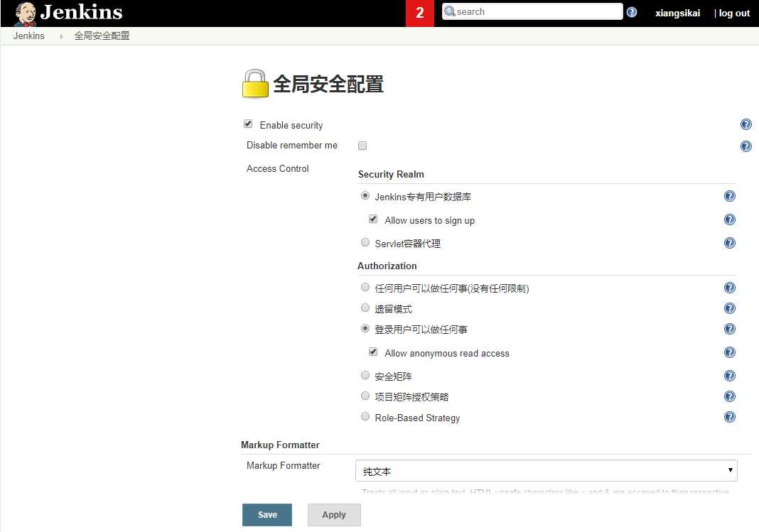Uncheck Allow anonymous read access

coord(372,352)
